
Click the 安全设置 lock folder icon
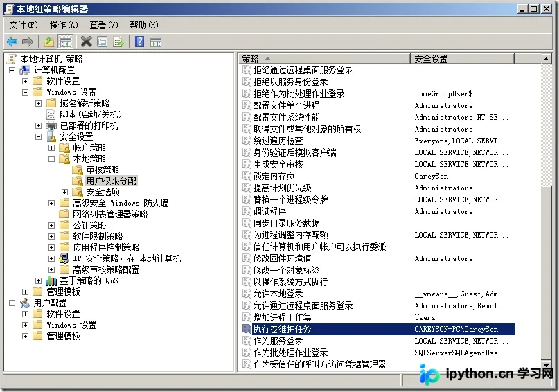pos(51,136)
